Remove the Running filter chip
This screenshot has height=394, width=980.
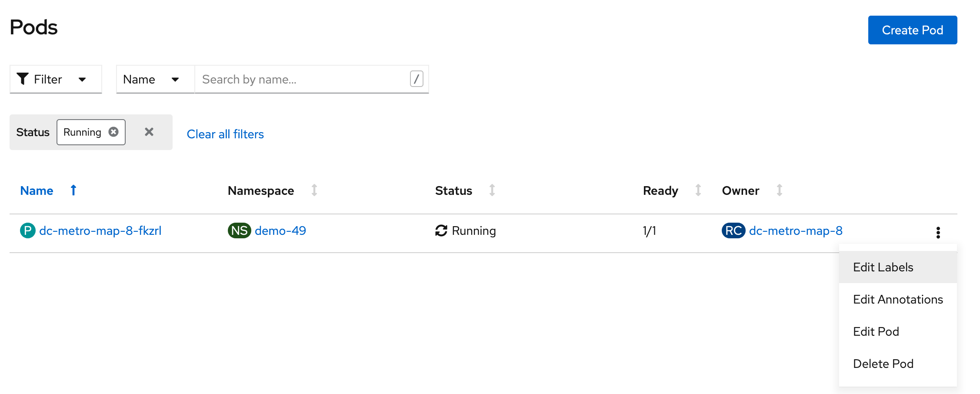pyautogui.click(x=113, y=132)
